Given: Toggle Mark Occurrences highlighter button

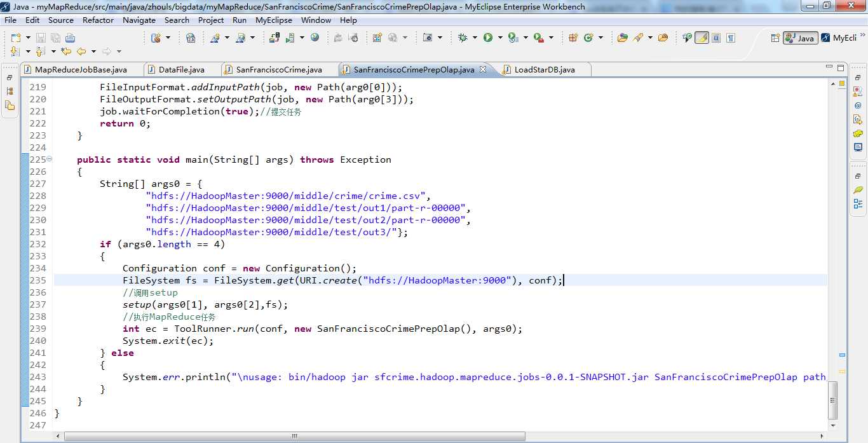Looking at the screenshot, I should pyautogui.click(x=702, y=37).
